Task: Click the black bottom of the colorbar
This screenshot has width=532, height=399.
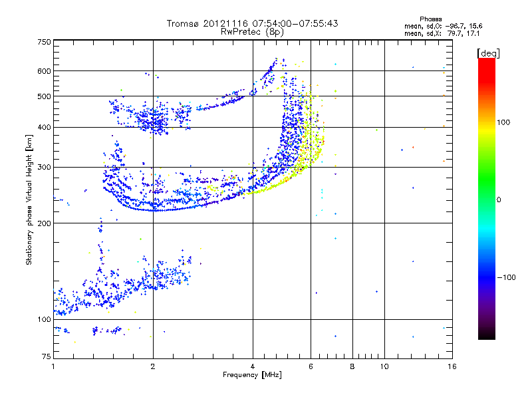Action: coord(487,336)
